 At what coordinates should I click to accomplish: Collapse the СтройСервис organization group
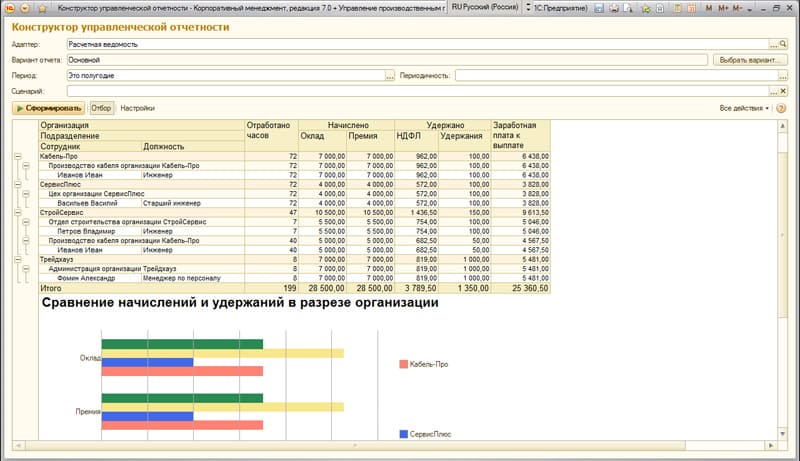point(18,213)
